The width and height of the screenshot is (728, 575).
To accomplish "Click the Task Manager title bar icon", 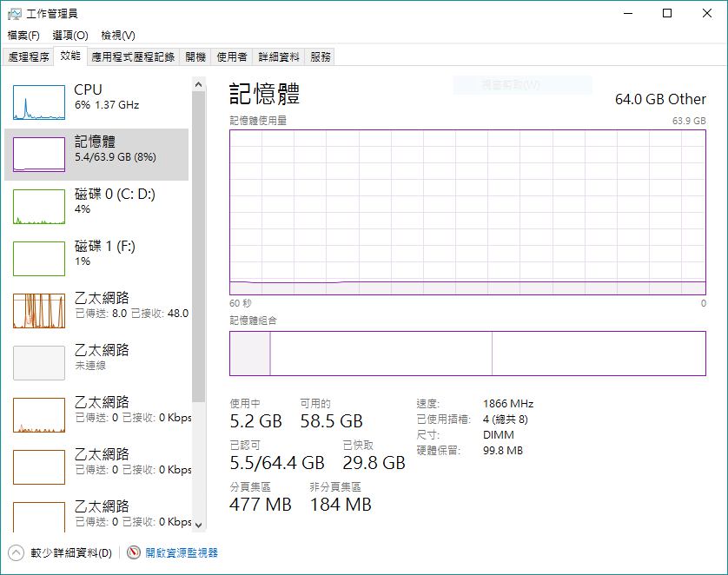I will [14, 14].
